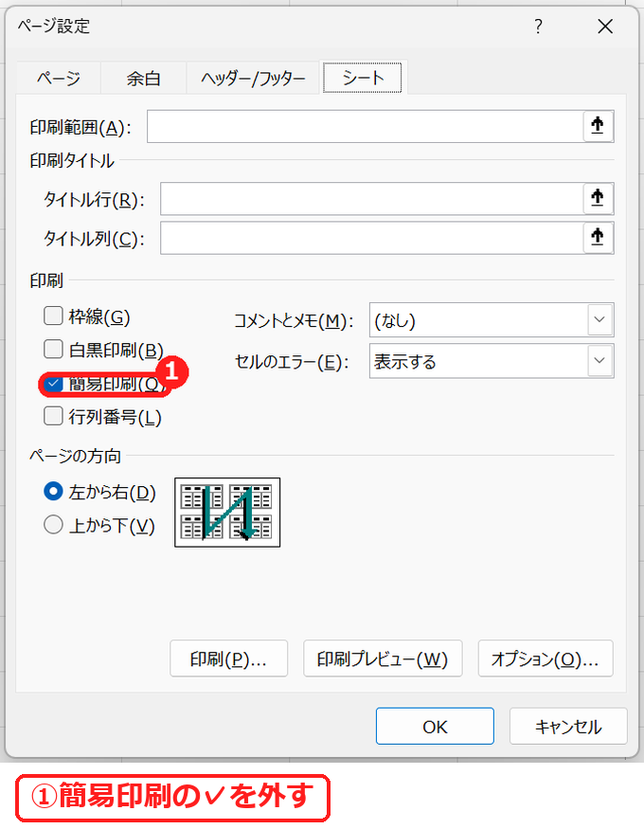Click the range picker icon for タイトル列
The image size is (644, 829).
click(x=598, y=238)
